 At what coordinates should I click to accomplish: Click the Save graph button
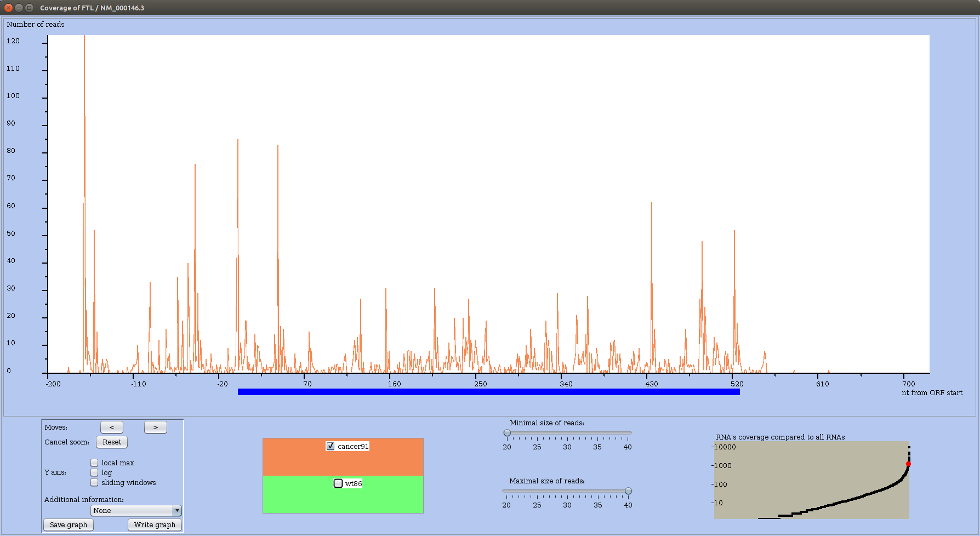(x=69, y=525)
